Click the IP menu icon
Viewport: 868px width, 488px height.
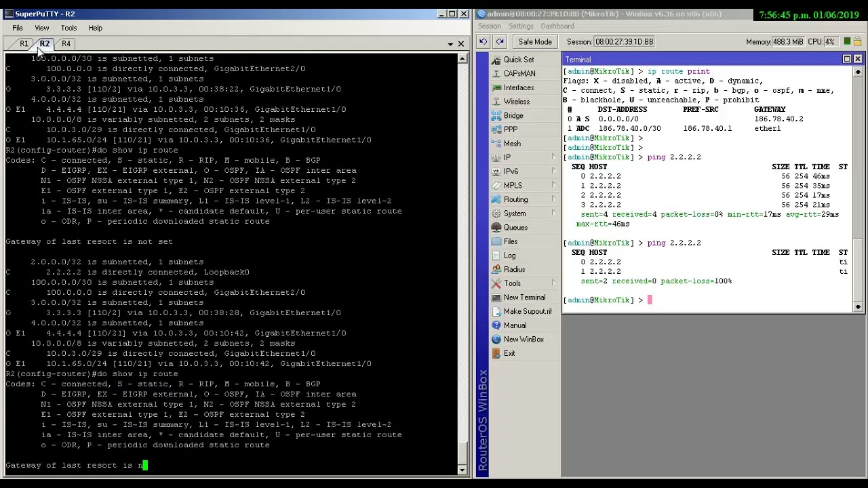coord(496,158)
